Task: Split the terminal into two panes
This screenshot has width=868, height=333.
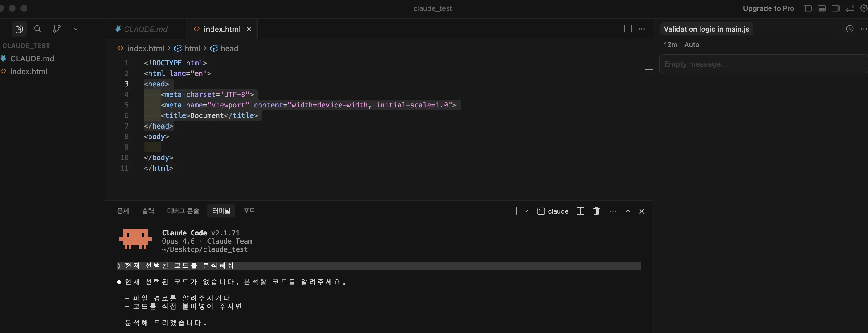Action: 580,211
